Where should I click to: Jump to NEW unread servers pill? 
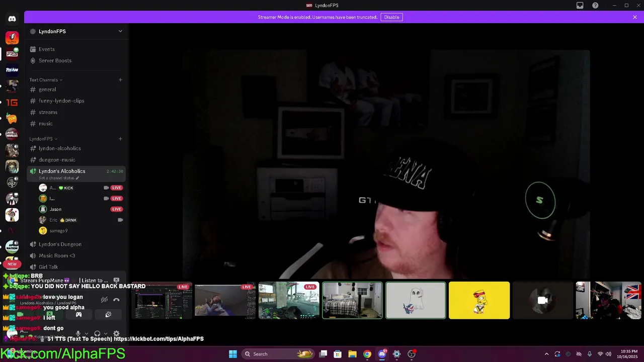pos(12,264)
